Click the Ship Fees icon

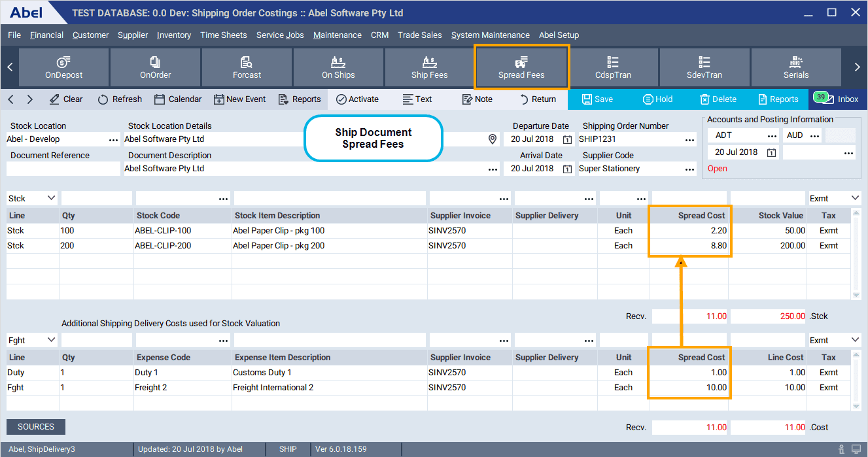(x=430, y=67)
